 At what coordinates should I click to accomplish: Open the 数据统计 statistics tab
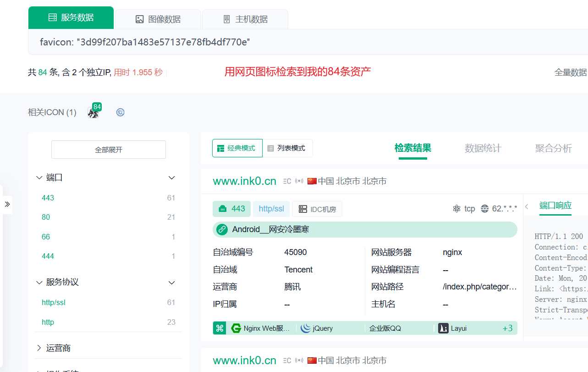tap(483, 148)
